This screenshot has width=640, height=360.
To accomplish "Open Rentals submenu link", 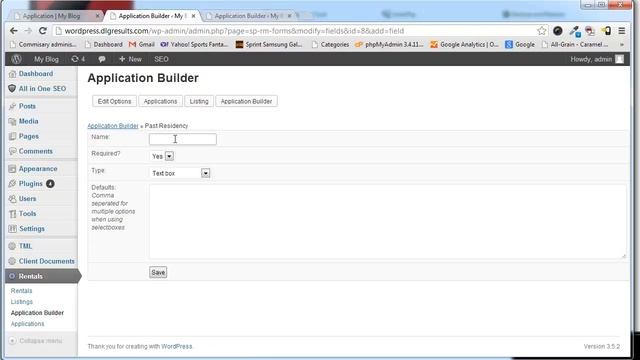I will (21, 291).
